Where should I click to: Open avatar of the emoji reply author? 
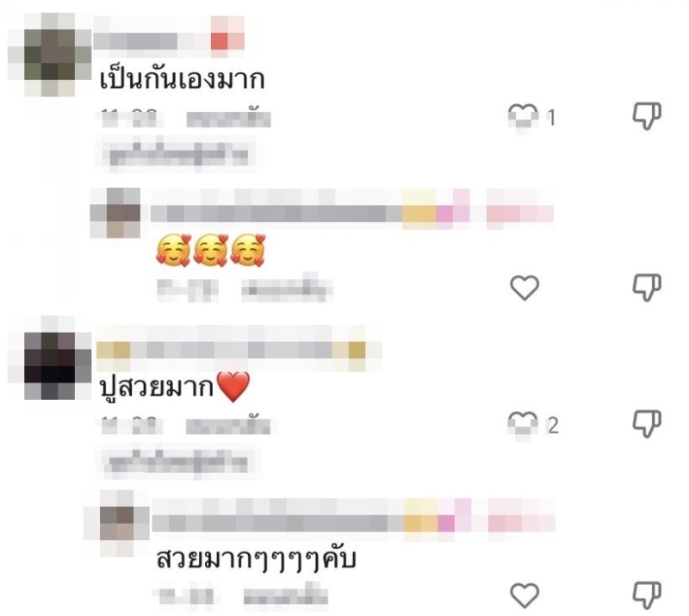[x=115, y=213]
